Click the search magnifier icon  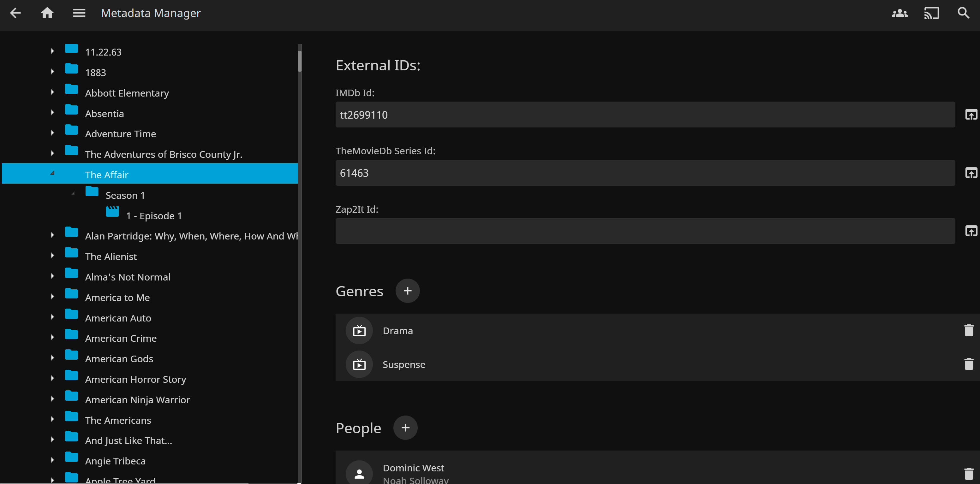(963, 13)
